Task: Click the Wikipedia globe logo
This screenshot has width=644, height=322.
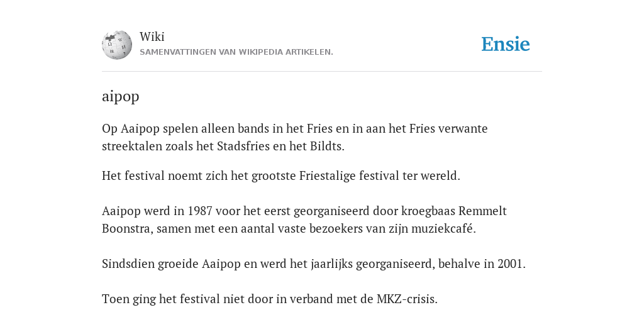Action: pyautogui.click(x=117, y=45)
